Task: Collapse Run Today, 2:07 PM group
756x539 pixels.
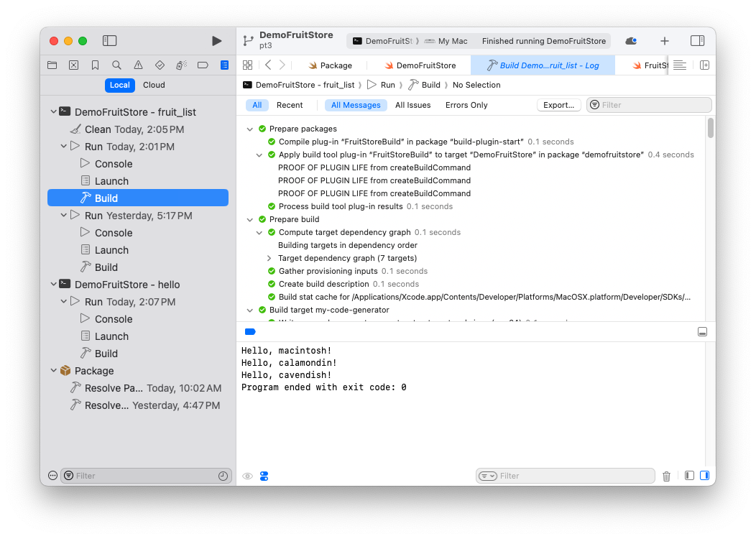Action: point(64,301)
